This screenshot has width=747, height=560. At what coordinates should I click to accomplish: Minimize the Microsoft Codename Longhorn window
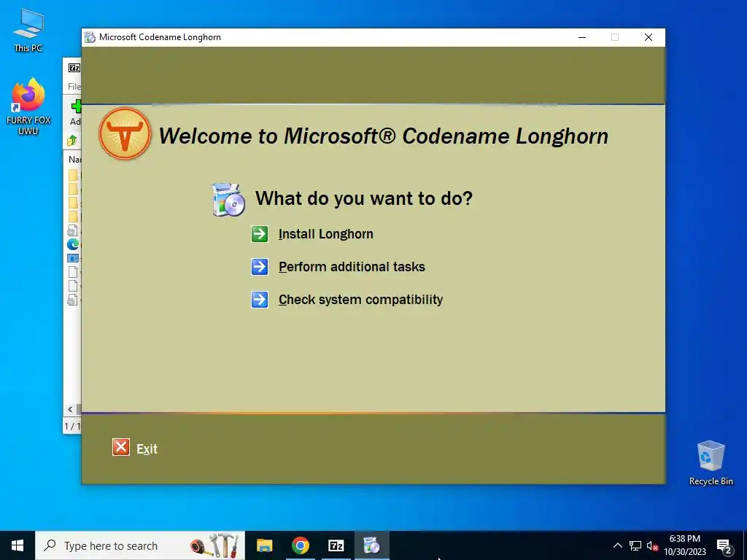tap(582, 37)
